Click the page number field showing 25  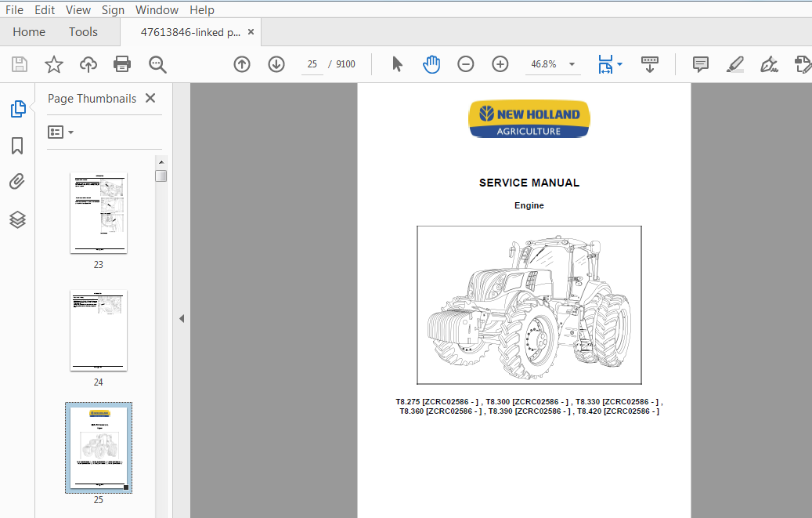[312, 64]
